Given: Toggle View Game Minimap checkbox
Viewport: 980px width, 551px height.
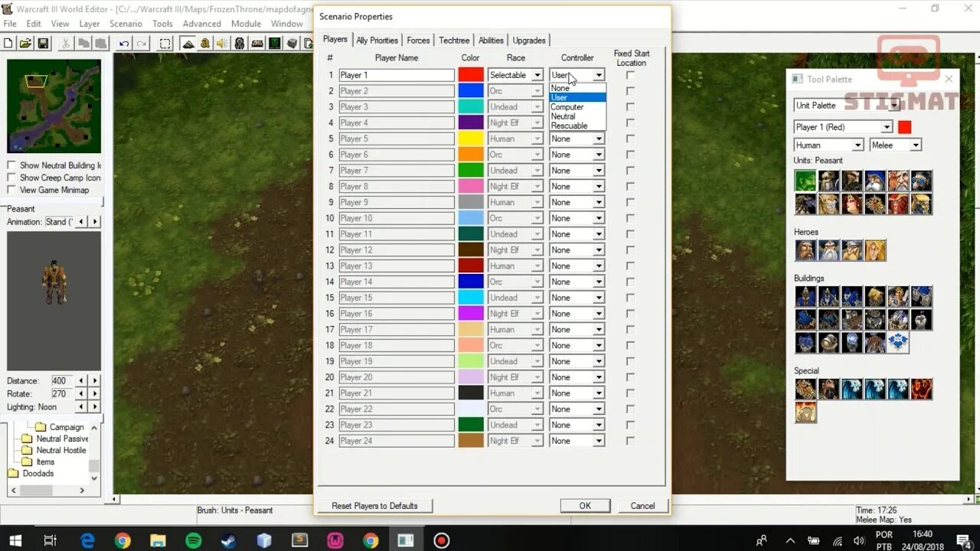Looking at the screenshot, I should coord(11,190).
